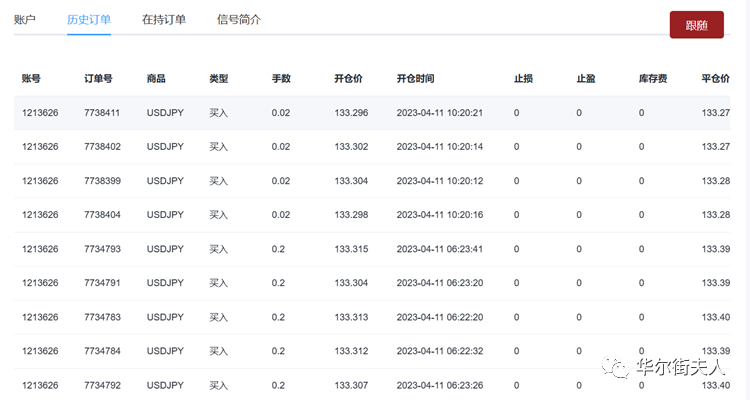Select order number 7734783
The image size is (750, 400).
[102, 317]
